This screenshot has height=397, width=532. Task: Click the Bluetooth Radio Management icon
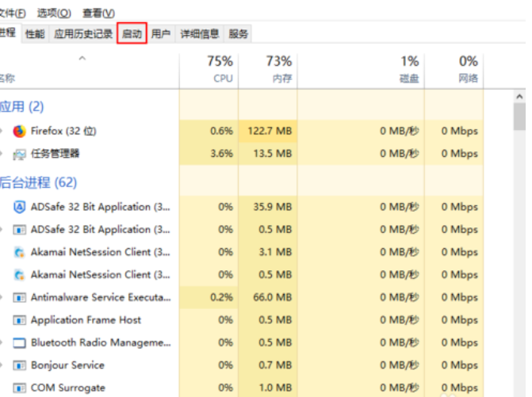(19, 343)
